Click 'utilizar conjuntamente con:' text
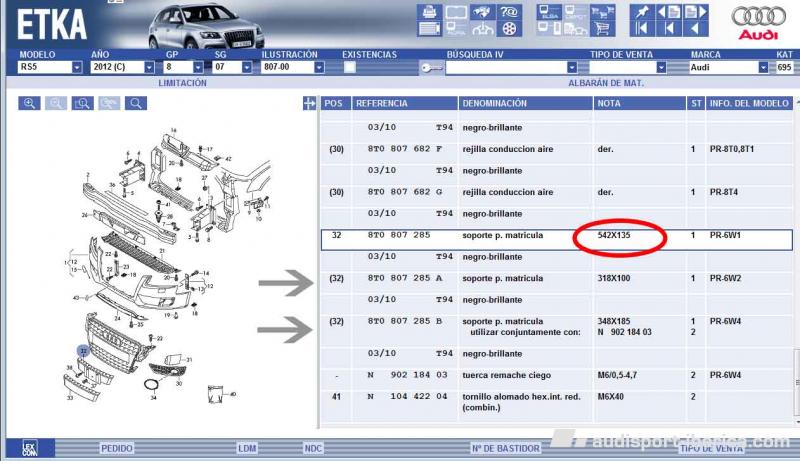The height and width of the screenshot is (461, 800). (x=525, y=332)
